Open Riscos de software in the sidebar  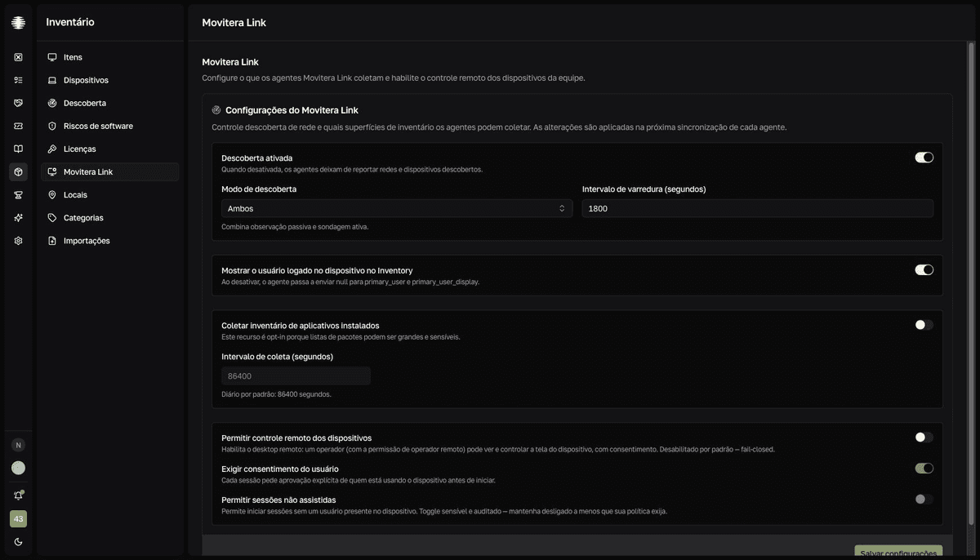(109, 126)
